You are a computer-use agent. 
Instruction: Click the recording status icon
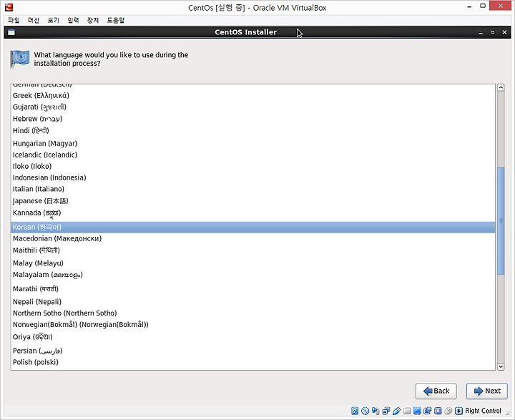[428, 411]
